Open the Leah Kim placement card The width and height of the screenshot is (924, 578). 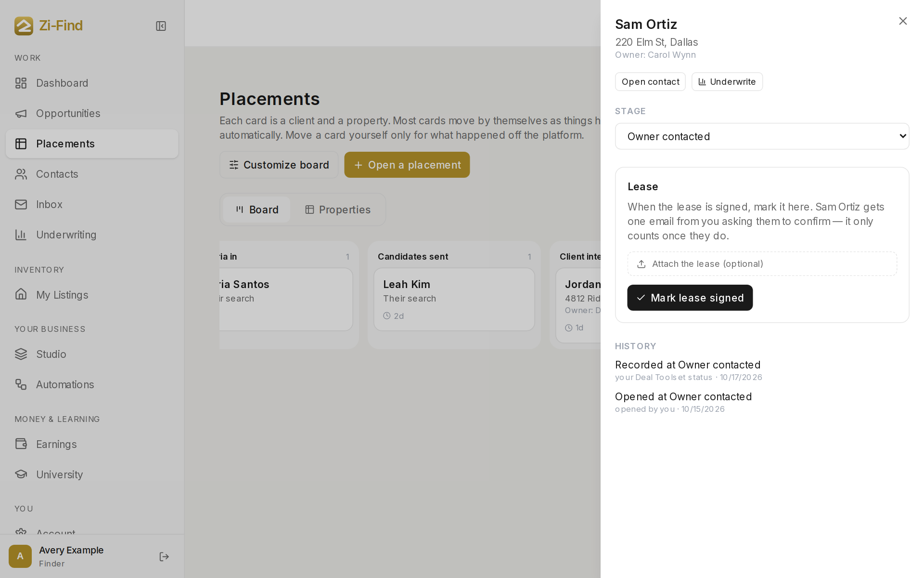[x=454, y=299]
